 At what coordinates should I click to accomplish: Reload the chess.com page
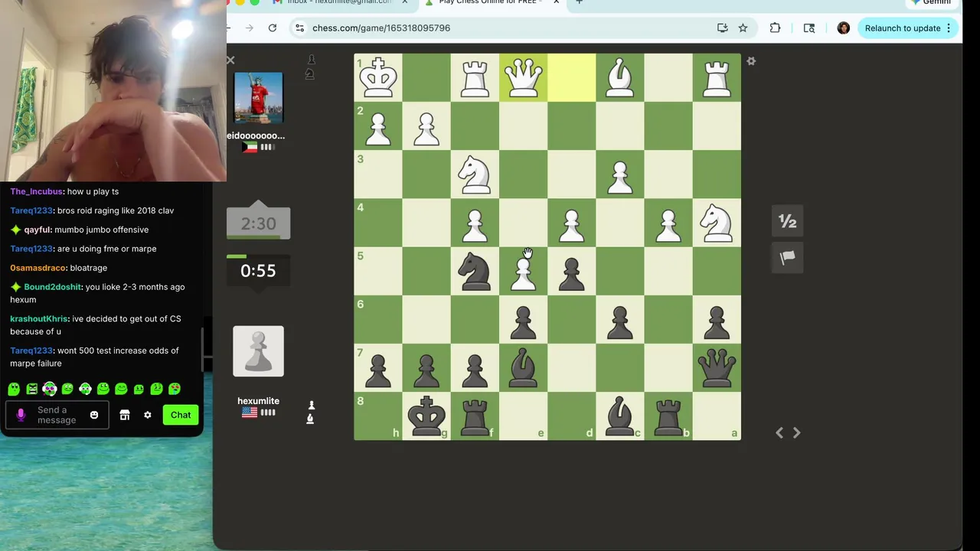click(273, 28)
